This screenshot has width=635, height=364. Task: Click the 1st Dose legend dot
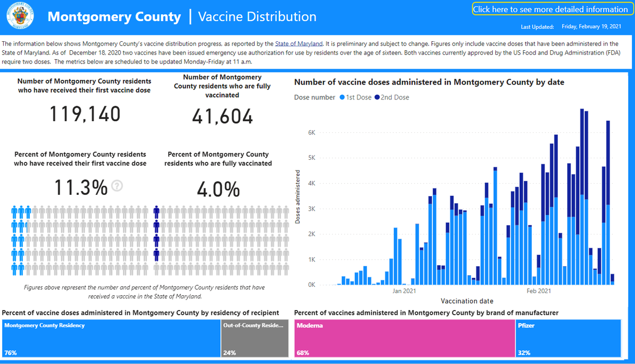342,97
